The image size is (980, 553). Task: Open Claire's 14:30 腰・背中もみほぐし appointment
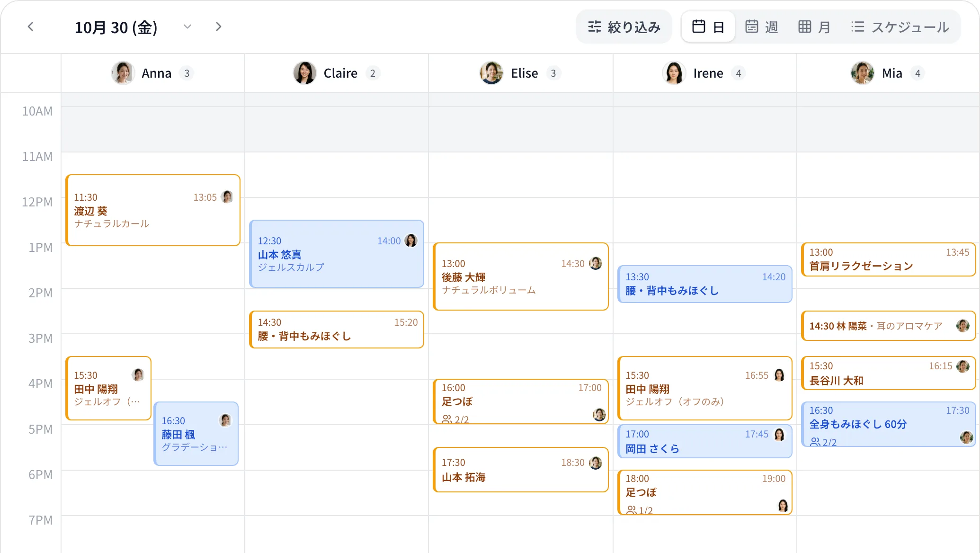tap(337, 330)
